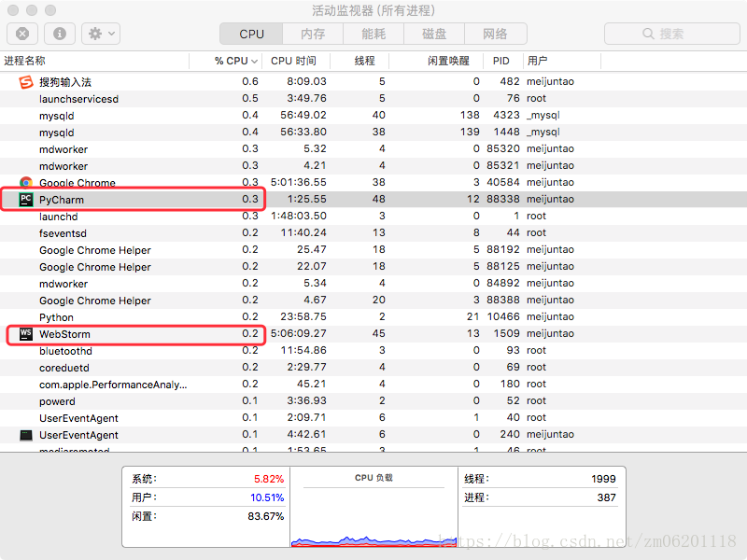The width and height of the screenshot is (747, 560).
Task: Open process info with the (i) button
Action: [x=60, y=34]
